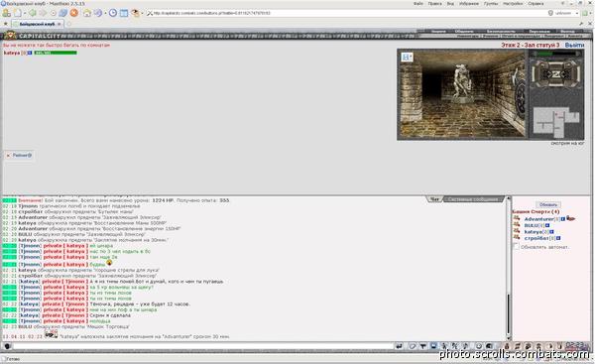595x364 pixels.
Task: Switch to the 'Системные сообщения' chat tab
Action: (473, 199)
